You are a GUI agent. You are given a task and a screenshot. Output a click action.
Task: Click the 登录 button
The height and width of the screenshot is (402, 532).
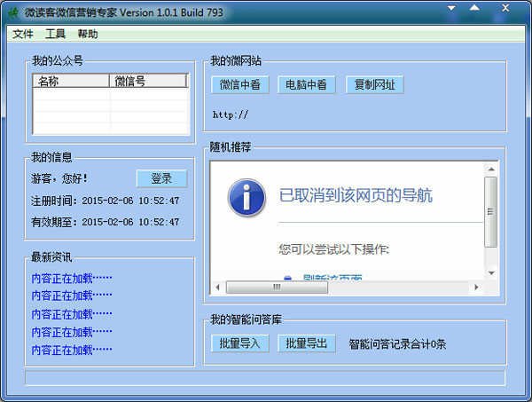[x=162, y=178]
